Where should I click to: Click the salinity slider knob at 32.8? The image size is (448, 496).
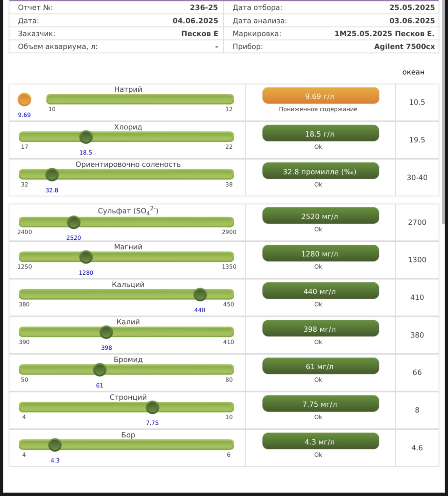(52, 174)
